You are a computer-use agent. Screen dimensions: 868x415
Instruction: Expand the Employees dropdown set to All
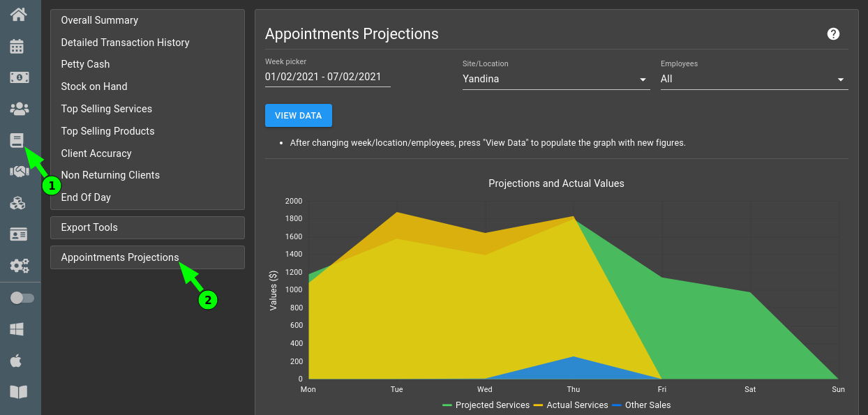click(x=753, y=78)
